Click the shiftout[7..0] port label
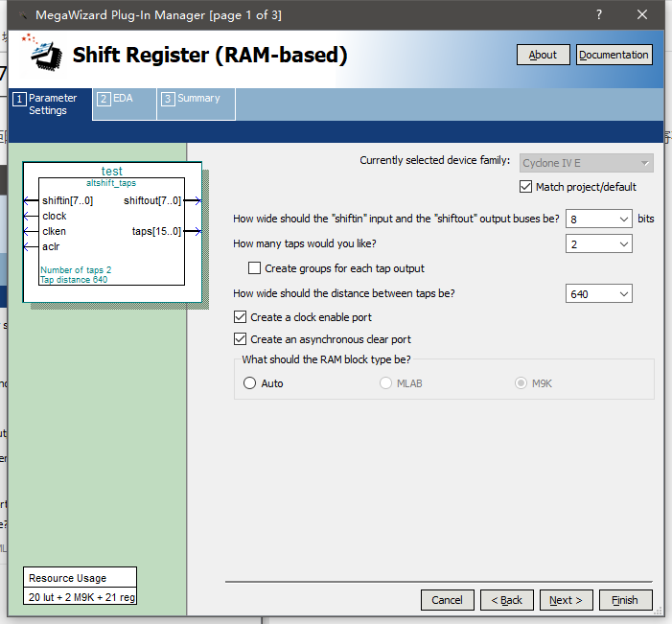672x624 pixels. click(152, 200)
